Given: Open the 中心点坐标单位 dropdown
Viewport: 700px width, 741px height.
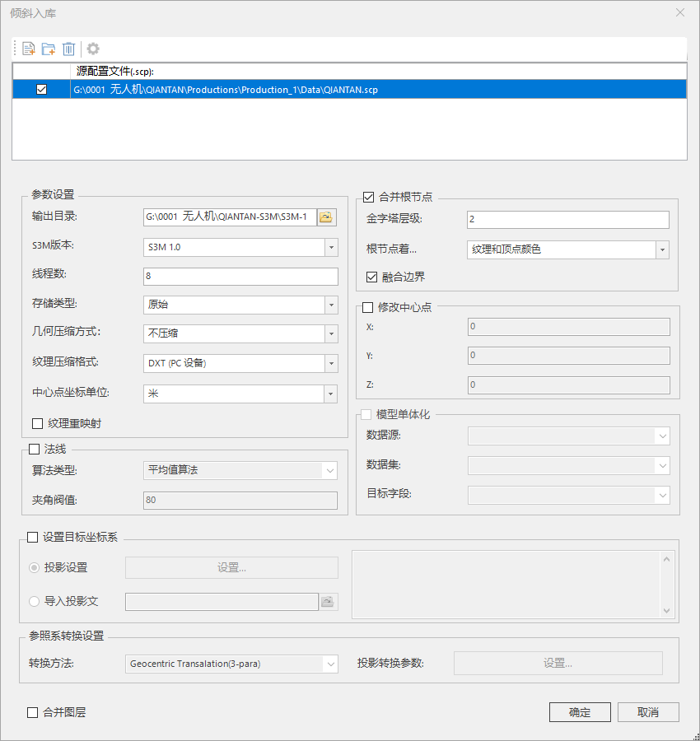Looking at the screenshot, I should pos(330,394).
